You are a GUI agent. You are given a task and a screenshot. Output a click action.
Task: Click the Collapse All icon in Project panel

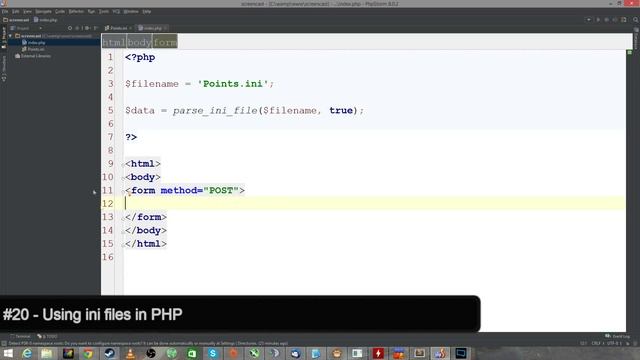[78, 28]
